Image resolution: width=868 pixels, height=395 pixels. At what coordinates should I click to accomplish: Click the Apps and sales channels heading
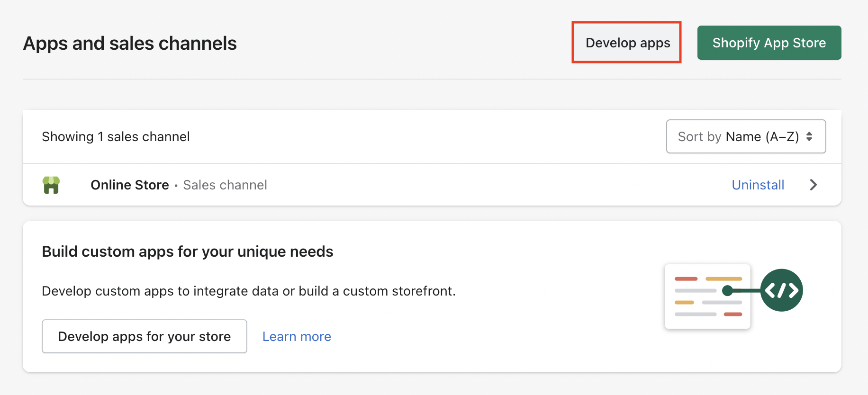(130, 43)
